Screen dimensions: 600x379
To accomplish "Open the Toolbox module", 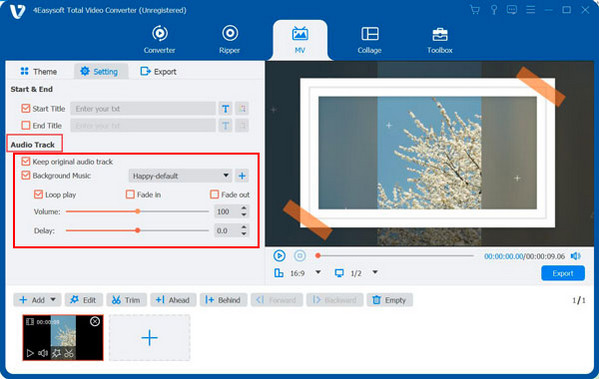I will point(440,39).
